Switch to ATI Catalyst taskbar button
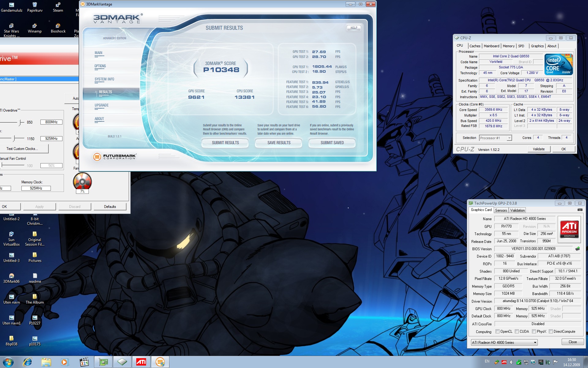Image resolution: width=588 pixels, height=368 pixels. pos(141,362)
